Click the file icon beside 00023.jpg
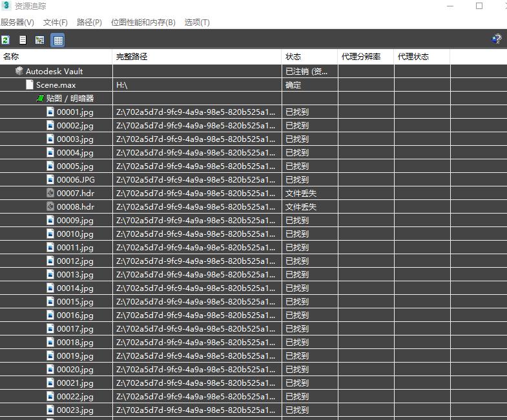 point(50,410)
